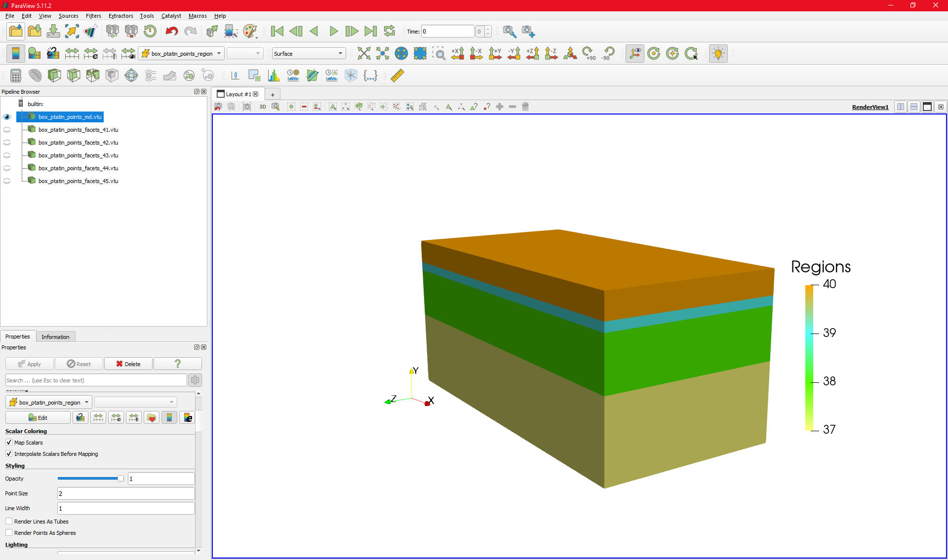Viewport: 948px width, 560px height.
Task: Set view direction to +Z
Action: click(533, 53)
